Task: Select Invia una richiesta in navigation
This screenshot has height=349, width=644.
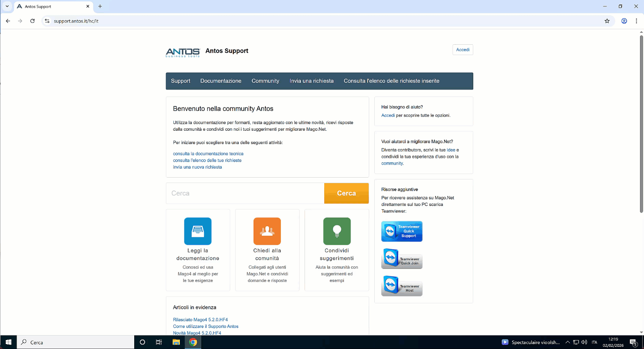Action: (311, 81)
